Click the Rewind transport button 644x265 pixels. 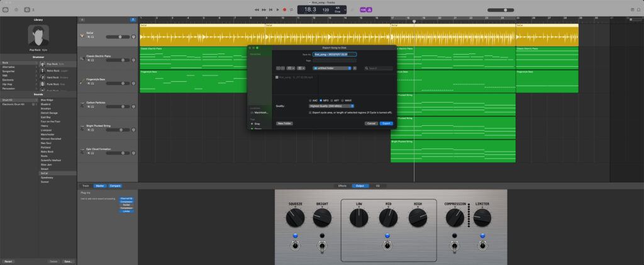tap(257, 9)
